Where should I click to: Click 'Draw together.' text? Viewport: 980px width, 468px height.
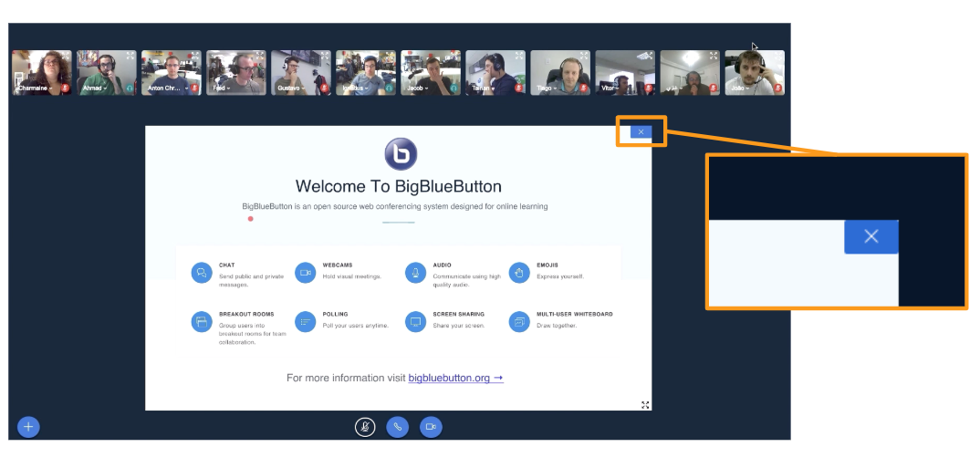click(x=557, y=326)
